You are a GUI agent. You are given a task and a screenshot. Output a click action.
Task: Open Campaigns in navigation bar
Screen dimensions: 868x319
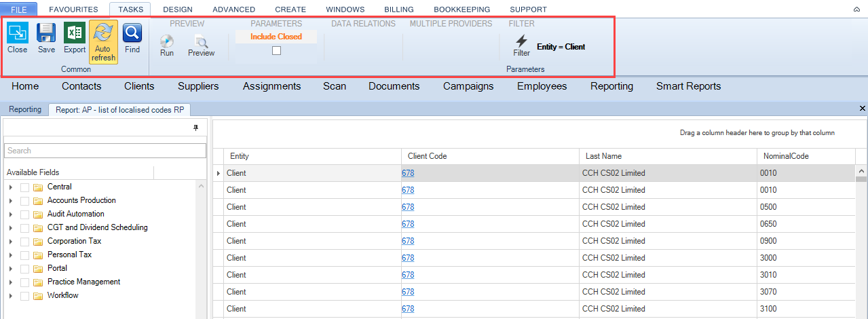point(468,86)
